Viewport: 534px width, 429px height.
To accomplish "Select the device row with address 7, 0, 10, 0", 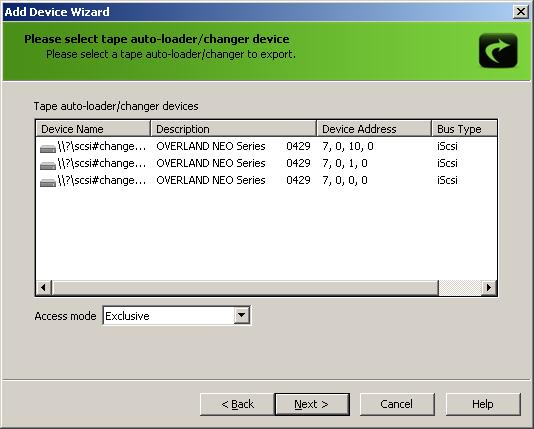I will tap(266, 146).
